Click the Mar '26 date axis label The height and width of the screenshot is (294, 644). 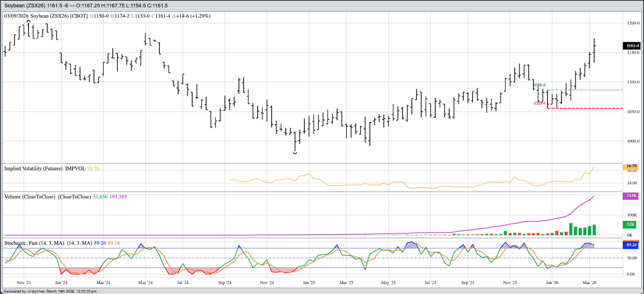589,283
